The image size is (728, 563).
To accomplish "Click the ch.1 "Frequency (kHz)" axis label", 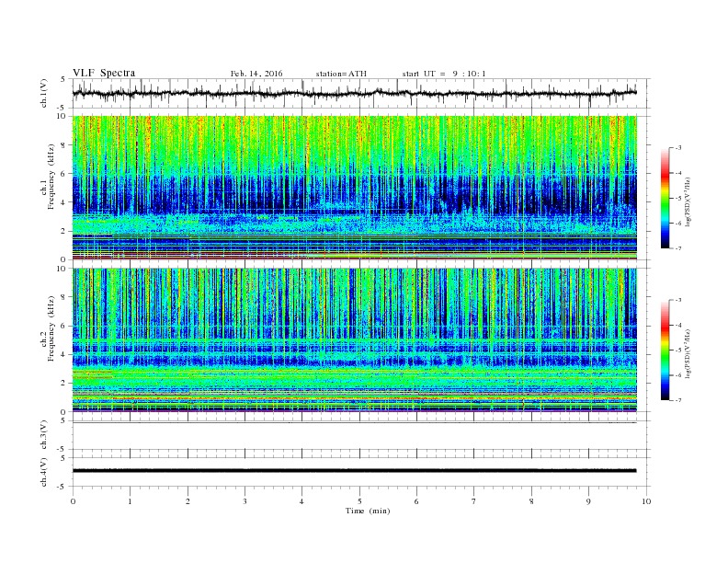I will click(51, 177).
